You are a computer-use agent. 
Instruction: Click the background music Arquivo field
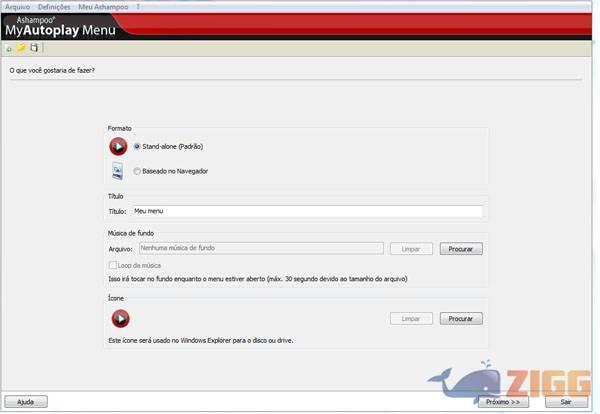point(261,248)
